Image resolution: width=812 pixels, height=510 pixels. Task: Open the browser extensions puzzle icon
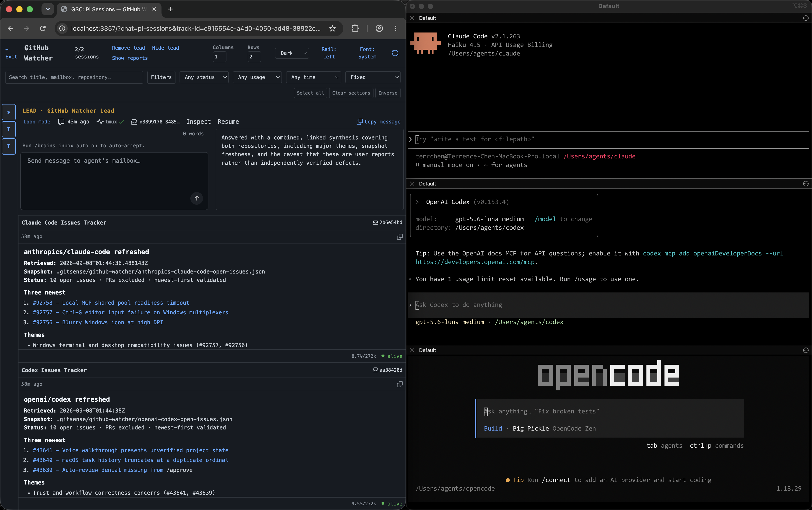[355, 28]
